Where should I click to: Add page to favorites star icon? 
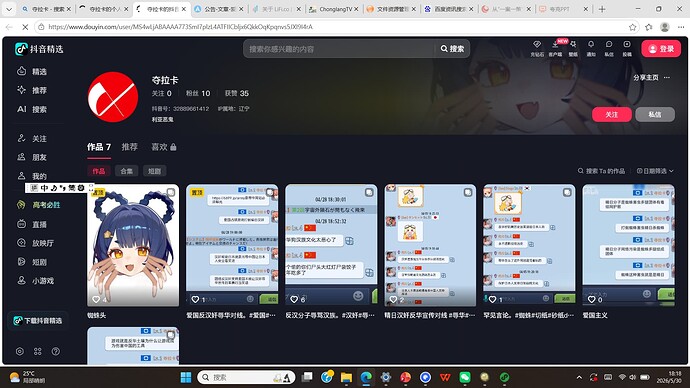[x=632, y=27]
